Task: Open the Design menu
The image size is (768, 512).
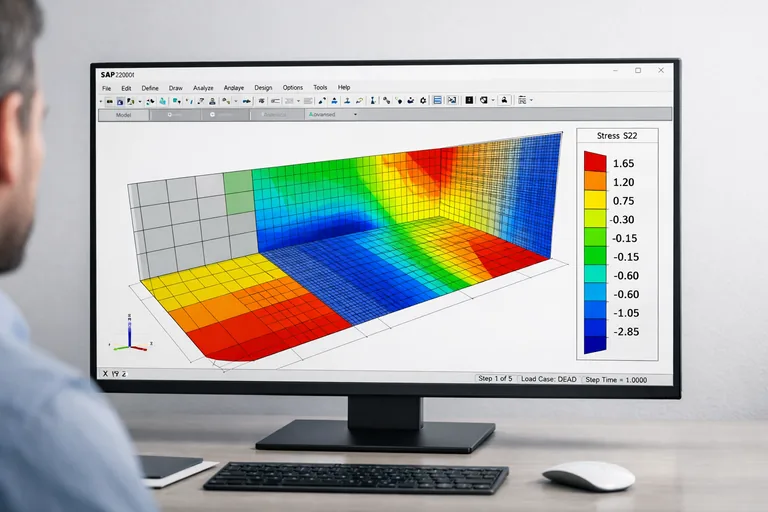Action: 263,88
